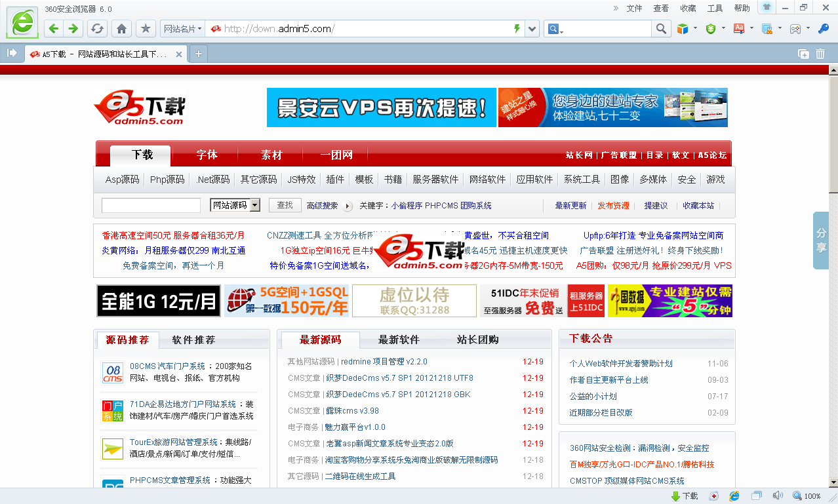
Task: Open the 高级搜索 link
Action: (x=322, y=206)
